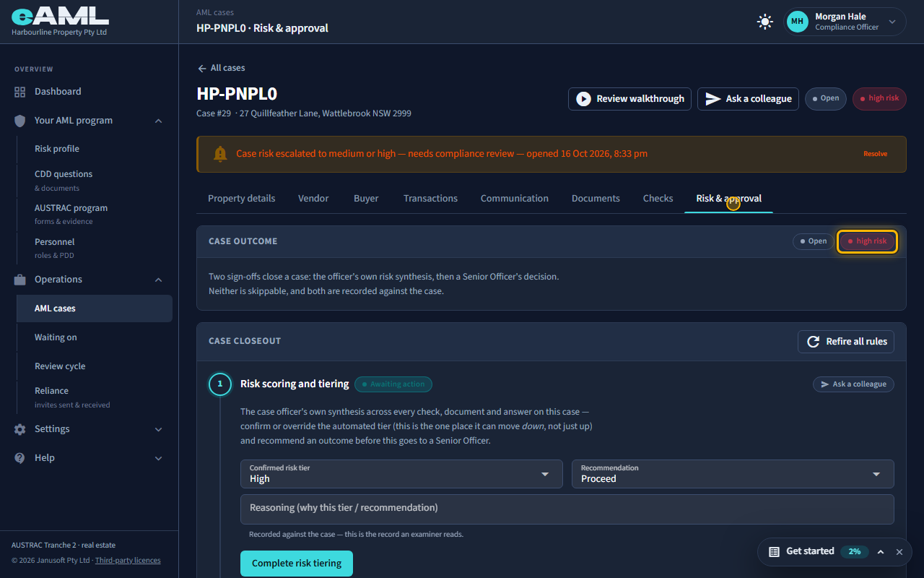
Task: Click the eAML logo
Action: pyautogui.click(x=60, y=17)
